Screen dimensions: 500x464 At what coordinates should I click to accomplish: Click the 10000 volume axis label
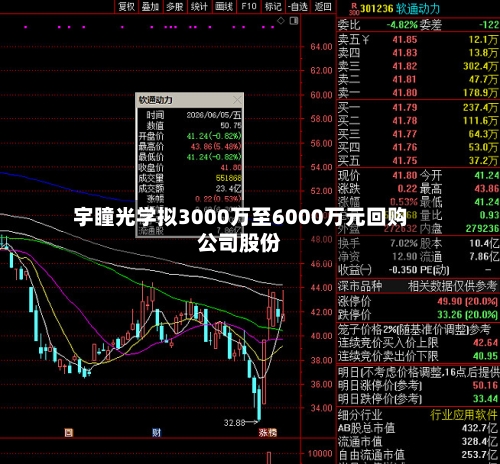click(x=320, y=454)
